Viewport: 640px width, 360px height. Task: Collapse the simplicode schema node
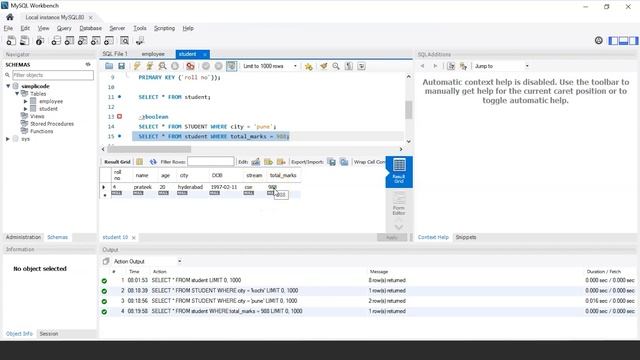8,86
